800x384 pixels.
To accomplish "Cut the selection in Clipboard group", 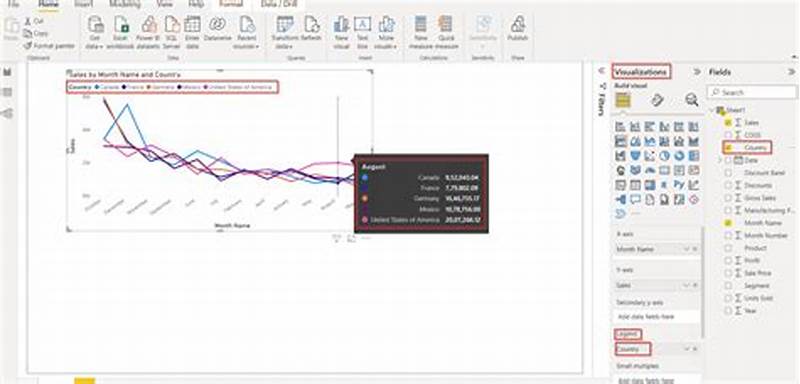I will coord(34,21).
